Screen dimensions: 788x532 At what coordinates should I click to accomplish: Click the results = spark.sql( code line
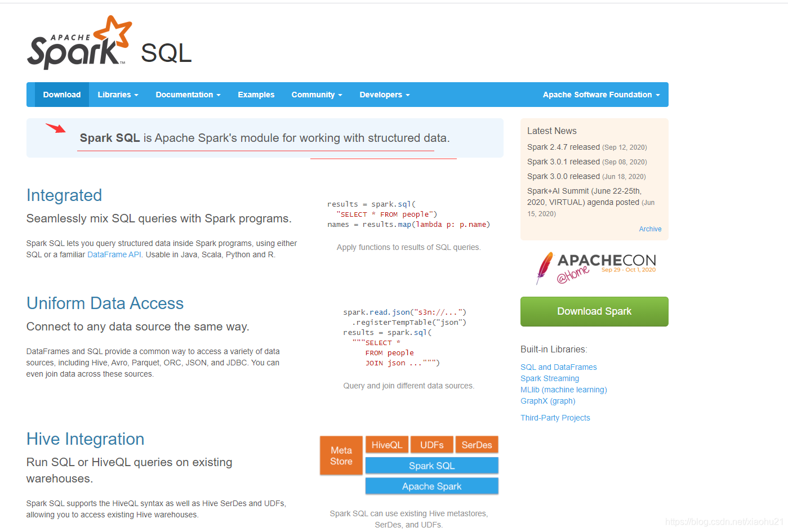pyautogui.click(x=372, y=204)
